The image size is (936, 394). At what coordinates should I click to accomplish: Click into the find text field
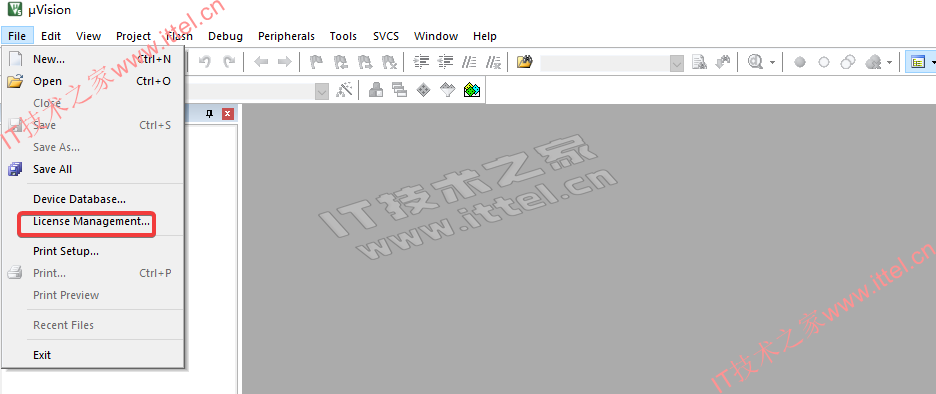[x=605, y=63]
